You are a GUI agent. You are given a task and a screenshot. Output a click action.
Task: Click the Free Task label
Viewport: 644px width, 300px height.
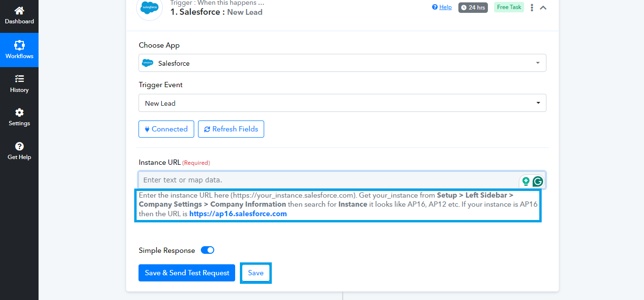pos(508,7)
